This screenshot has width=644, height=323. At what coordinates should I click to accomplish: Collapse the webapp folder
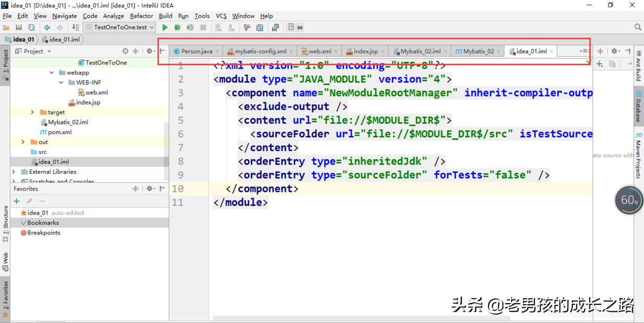(51, 72)
